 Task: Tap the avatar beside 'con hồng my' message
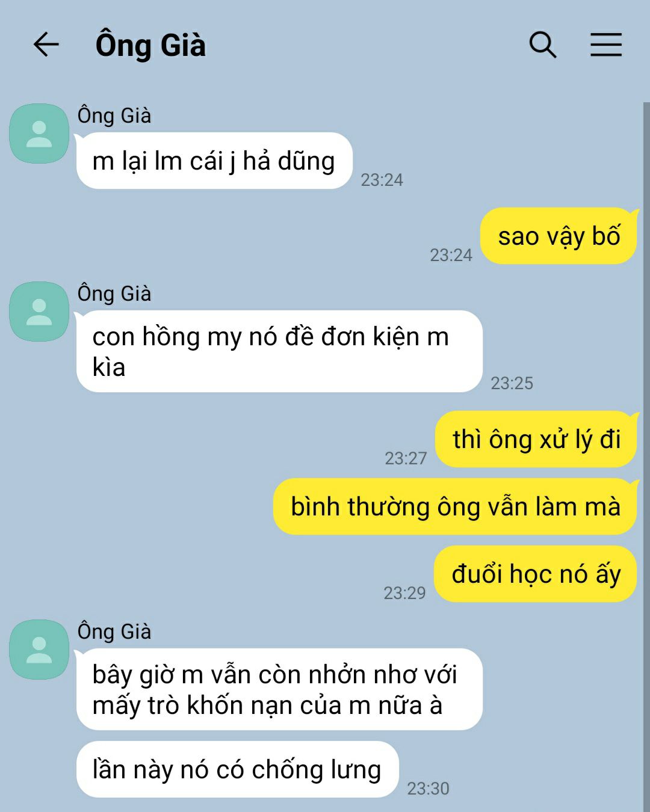coord(39,312)
